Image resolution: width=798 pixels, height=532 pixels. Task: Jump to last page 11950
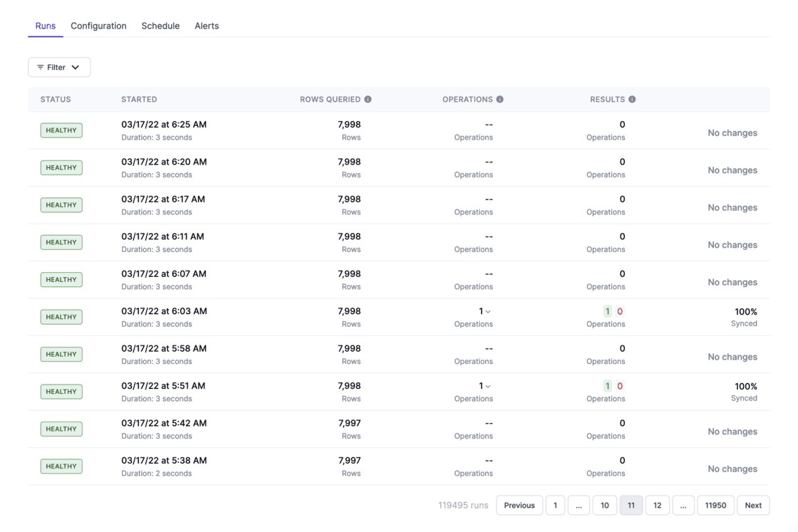point(715,506)
